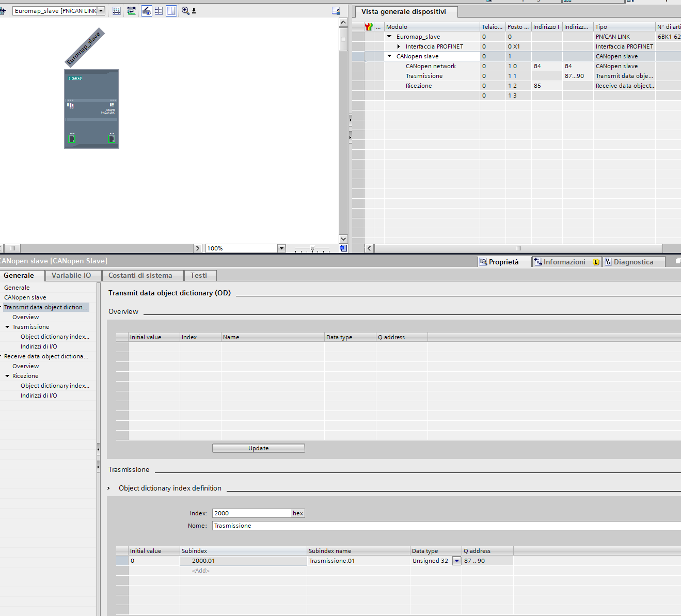Open the 100% zoom level dropdown
681x616 pixels.
(281, 248)
